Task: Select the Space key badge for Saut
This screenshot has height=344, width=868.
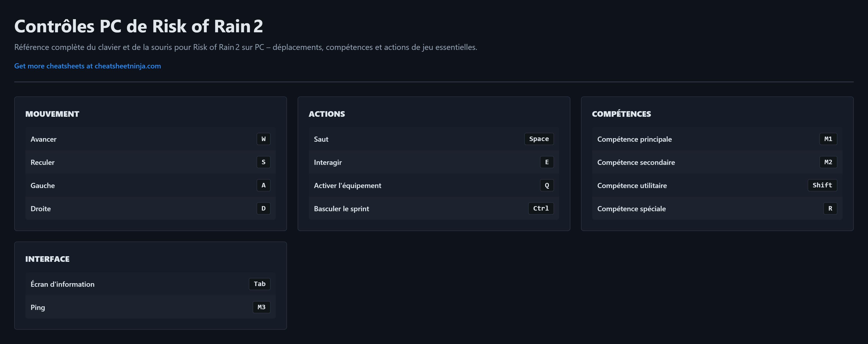Action: (x=538, y=139)
